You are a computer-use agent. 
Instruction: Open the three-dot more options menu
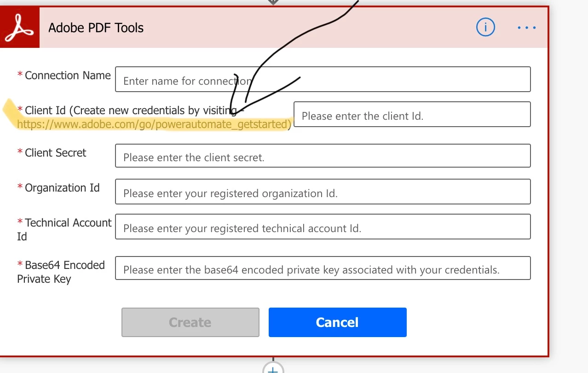[x=527, y=28]
